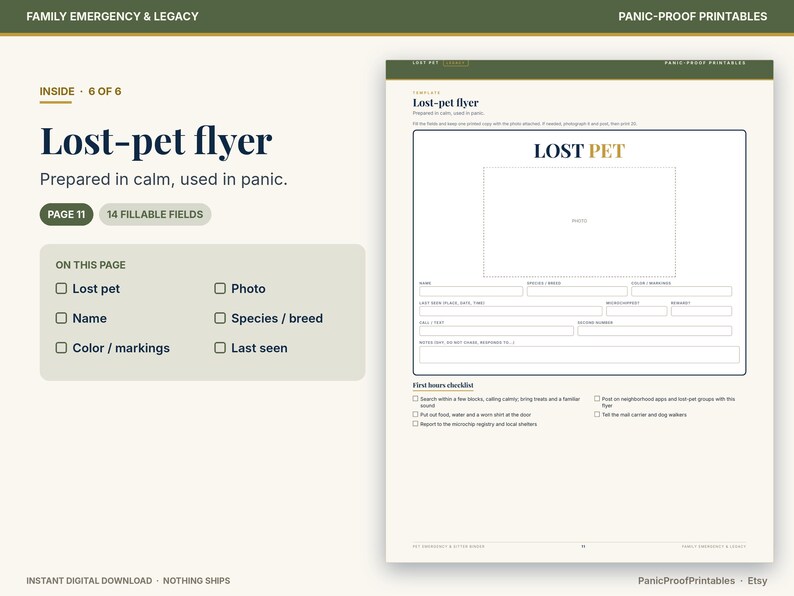This screenshot has width=794, height=596.
Task: Toggle the Color / markings checkbox
Action: point(61,348)
